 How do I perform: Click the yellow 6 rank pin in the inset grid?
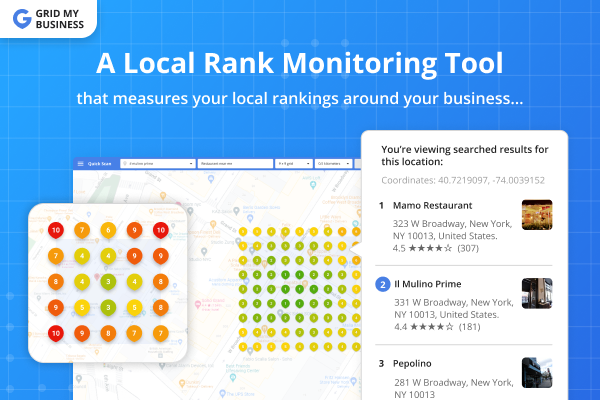tap(108, 230)
